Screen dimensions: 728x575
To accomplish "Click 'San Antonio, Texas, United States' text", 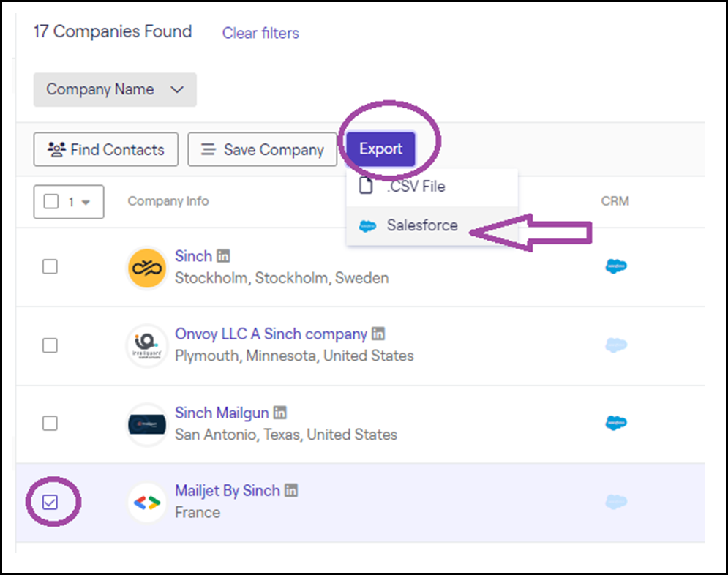I will click(x=286, y=435).
